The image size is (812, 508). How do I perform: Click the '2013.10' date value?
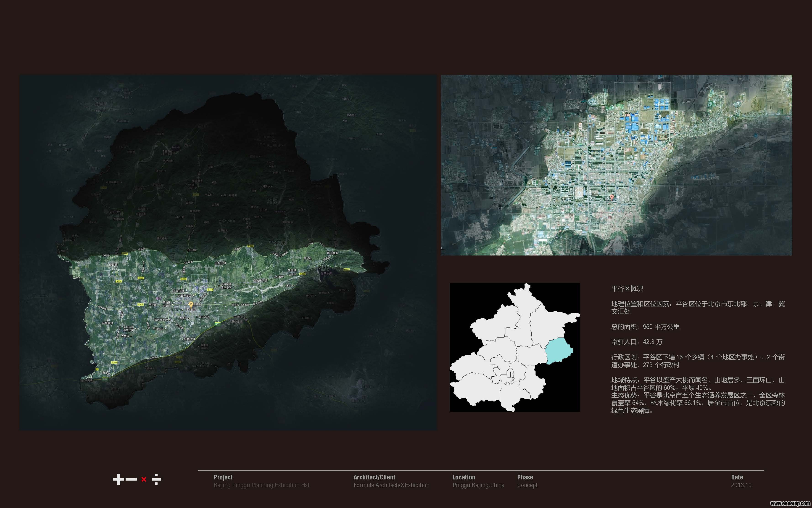point(741,485)
